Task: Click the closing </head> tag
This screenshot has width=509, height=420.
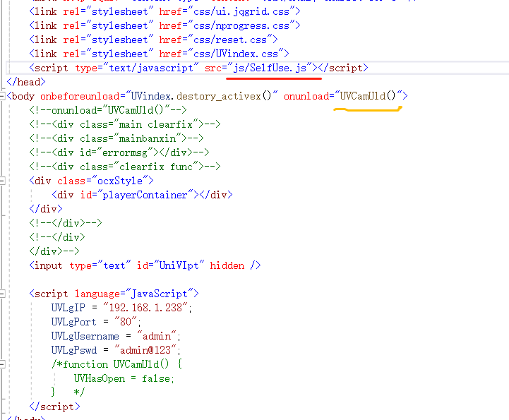Action: click(26, 82)
